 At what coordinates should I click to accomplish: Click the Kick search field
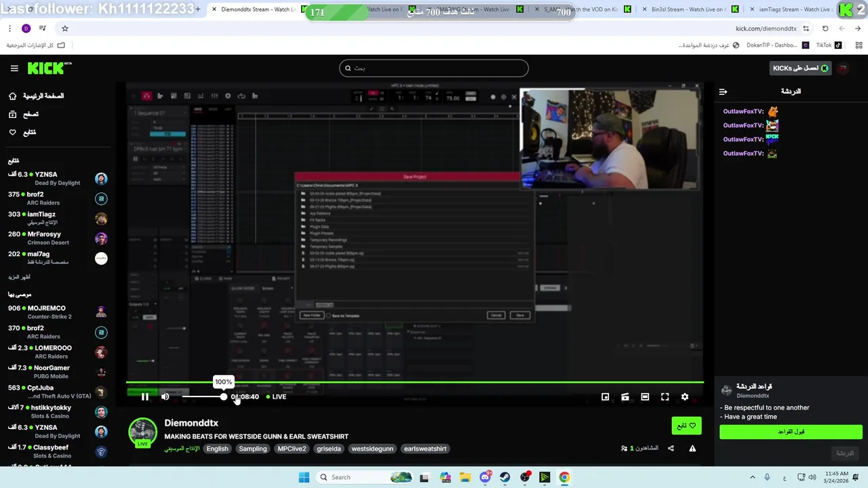point(434,68)
